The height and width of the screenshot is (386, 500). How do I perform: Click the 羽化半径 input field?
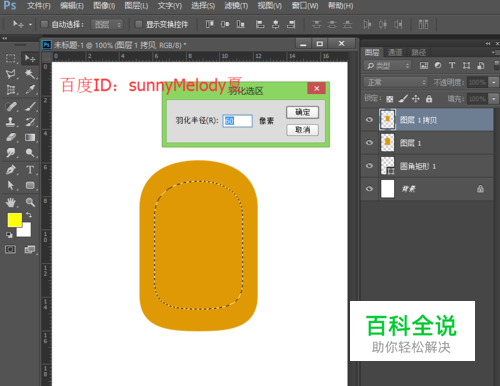coord(237,121)
